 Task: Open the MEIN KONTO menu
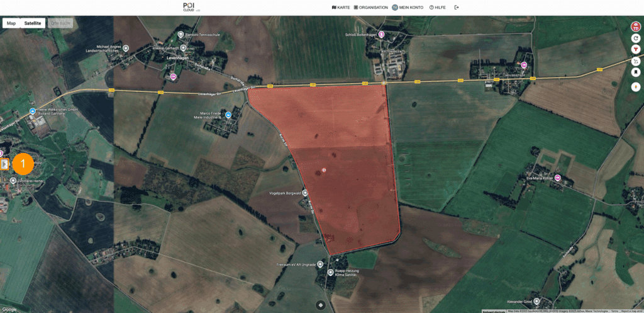[407, 8]
